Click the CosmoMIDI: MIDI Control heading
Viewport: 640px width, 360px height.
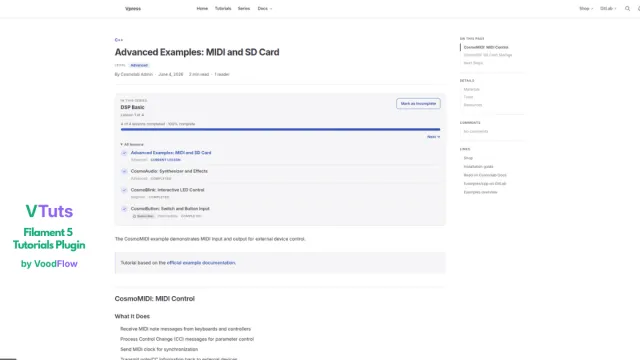click(x=155, y=299)
